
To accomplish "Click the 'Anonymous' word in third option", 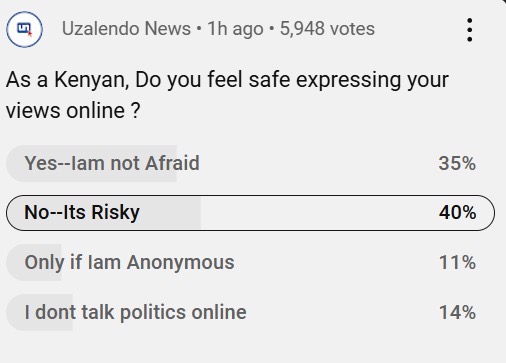I will pos(181,263).
